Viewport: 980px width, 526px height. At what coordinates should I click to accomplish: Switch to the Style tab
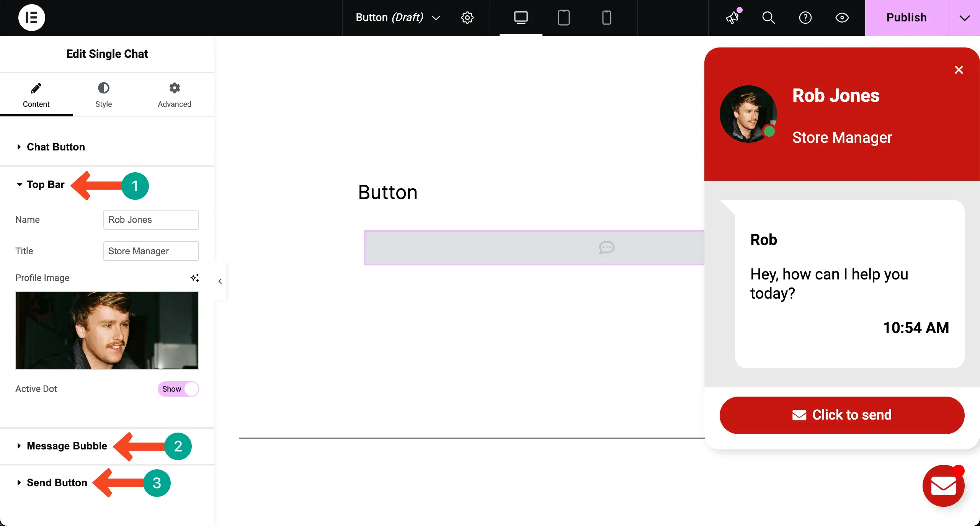103,95
